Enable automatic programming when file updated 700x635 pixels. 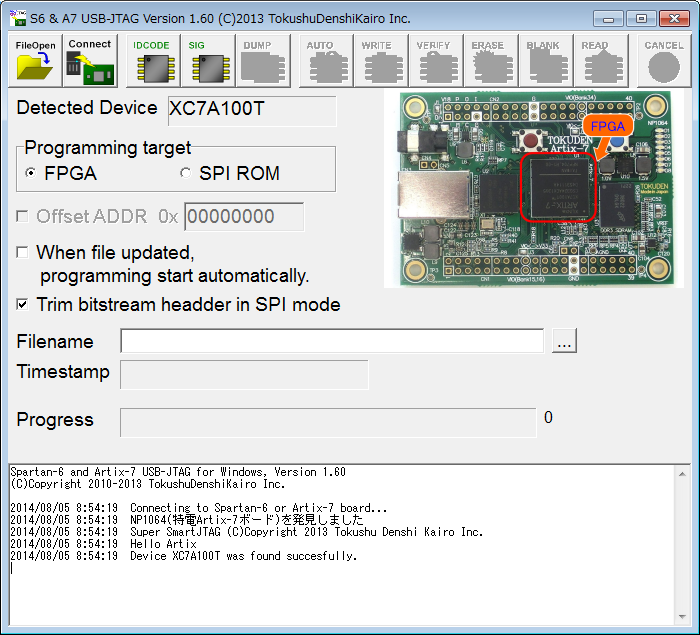[23, 253]
